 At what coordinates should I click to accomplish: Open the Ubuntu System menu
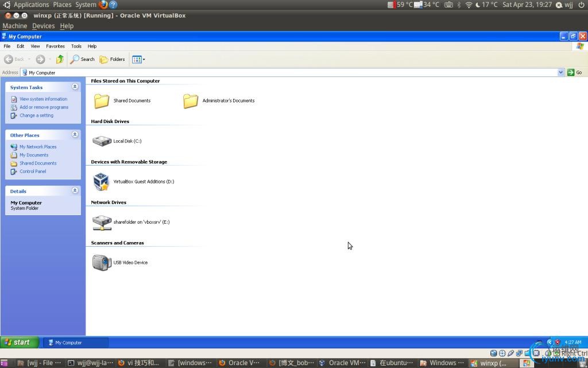[86, 5]
